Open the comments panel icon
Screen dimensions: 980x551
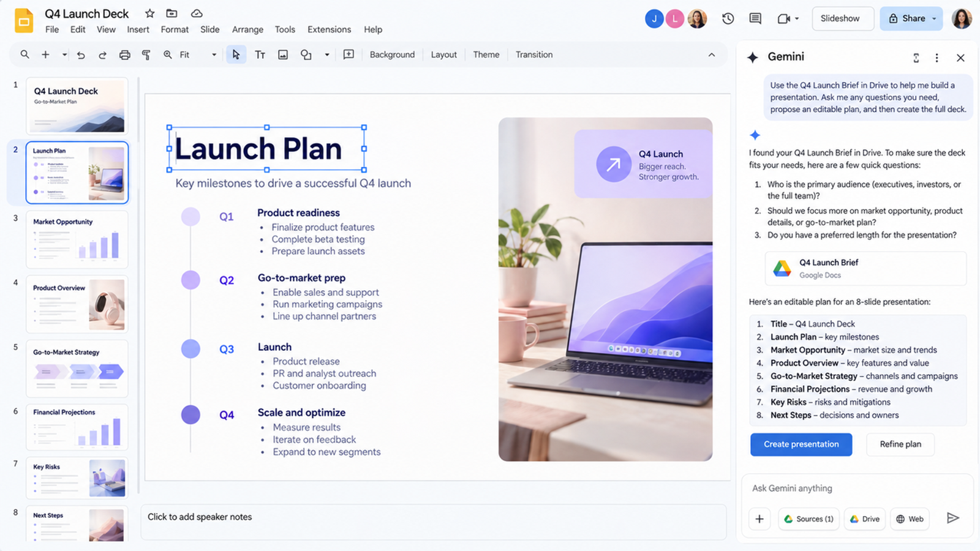[755, 18]
